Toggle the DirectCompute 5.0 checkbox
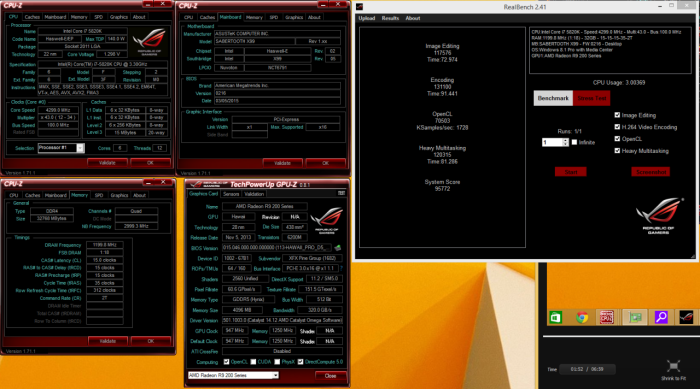Image resolution: width=700 pixels, height=389 pixels. pos(300,362)
